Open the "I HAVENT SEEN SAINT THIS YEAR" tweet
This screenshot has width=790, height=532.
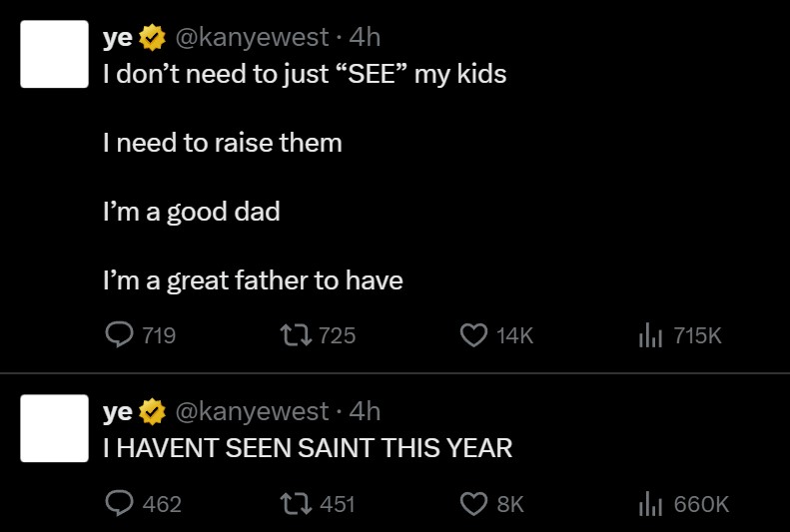[x=308, y=448]
